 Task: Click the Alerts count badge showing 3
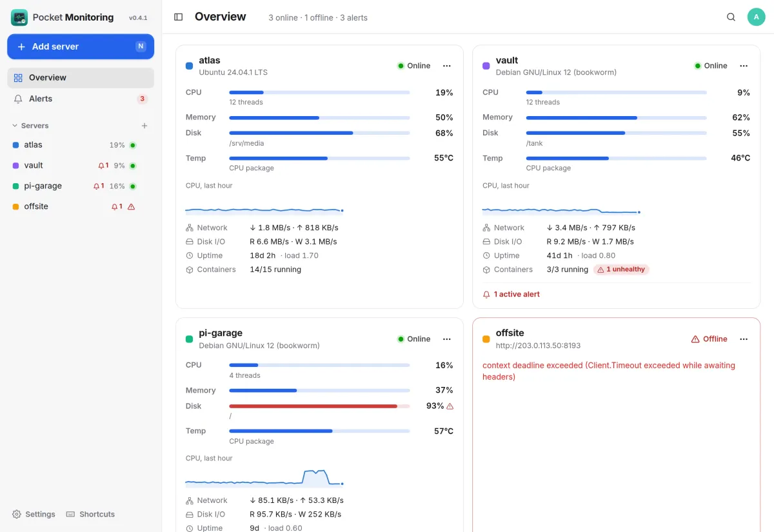coord(143,99)
